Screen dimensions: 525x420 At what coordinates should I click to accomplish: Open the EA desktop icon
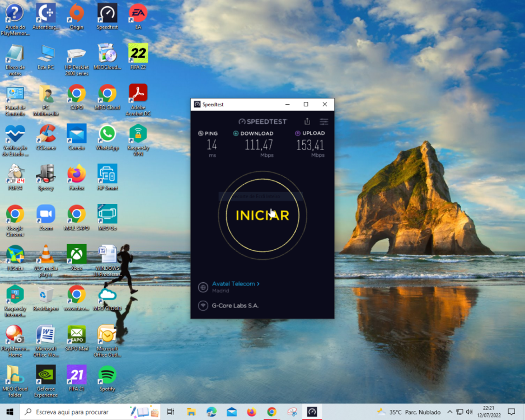coord(138,17)
